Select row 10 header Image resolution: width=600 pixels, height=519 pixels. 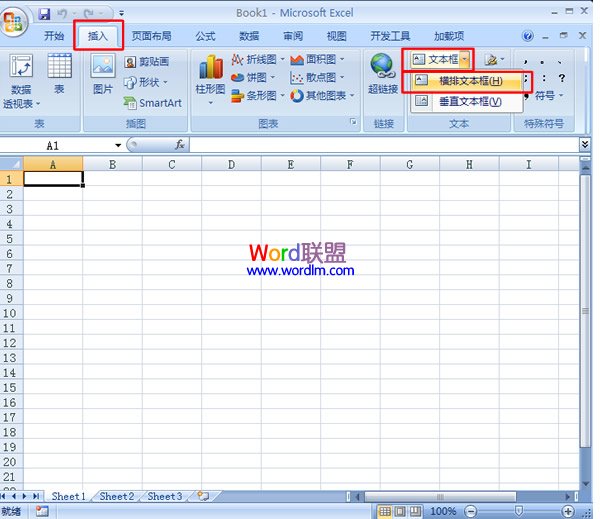[x=10, y=313]
